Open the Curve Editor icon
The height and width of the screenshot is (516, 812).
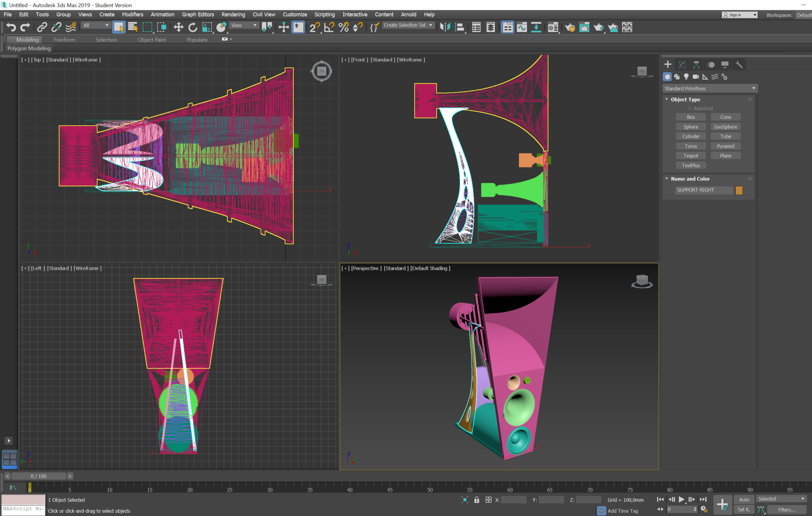coord(522,27)
